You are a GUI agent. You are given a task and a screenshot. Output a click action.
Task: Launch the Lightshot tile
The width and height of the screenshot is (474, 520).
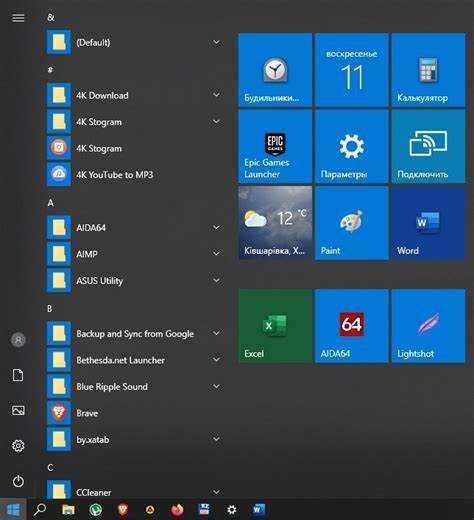coord(428,326)
